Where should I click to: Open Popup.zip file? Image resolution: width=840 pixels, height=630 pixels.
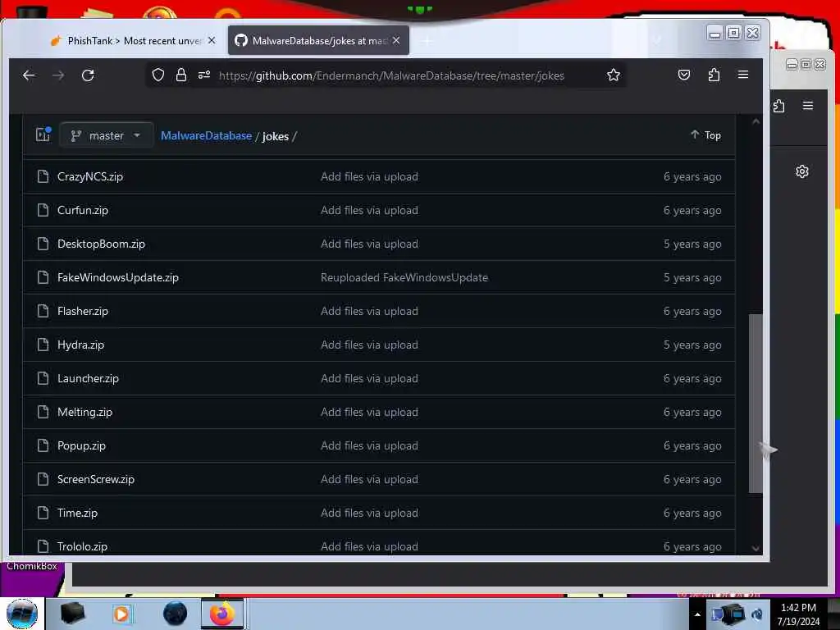[81, 445]
